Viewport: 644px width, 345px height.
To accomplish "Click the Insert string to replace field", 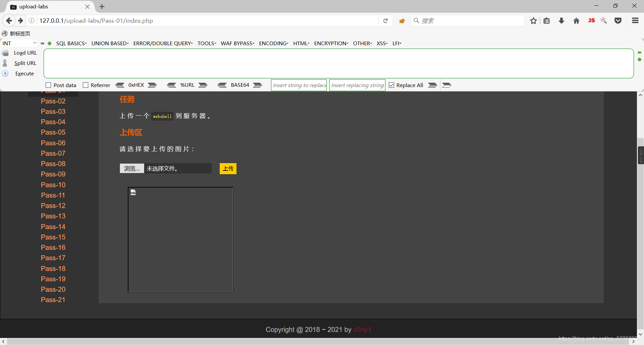I will point(299,85).
